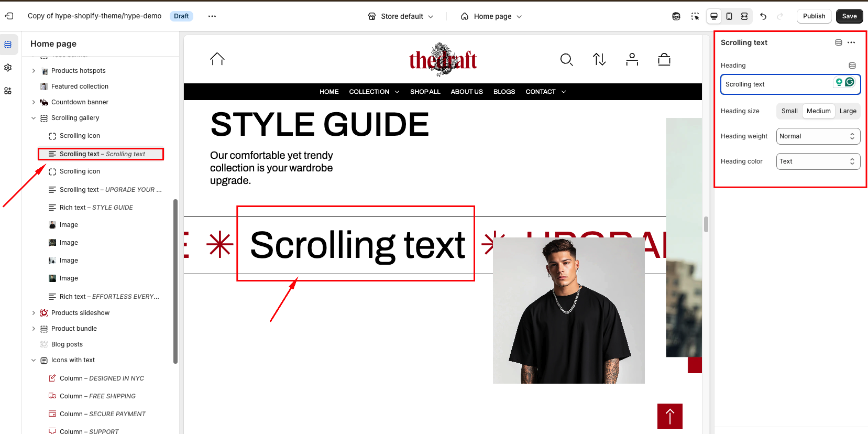Open the three-dot menu beside Draft badge
Viewport: 868px width, 434px height.
212,16
